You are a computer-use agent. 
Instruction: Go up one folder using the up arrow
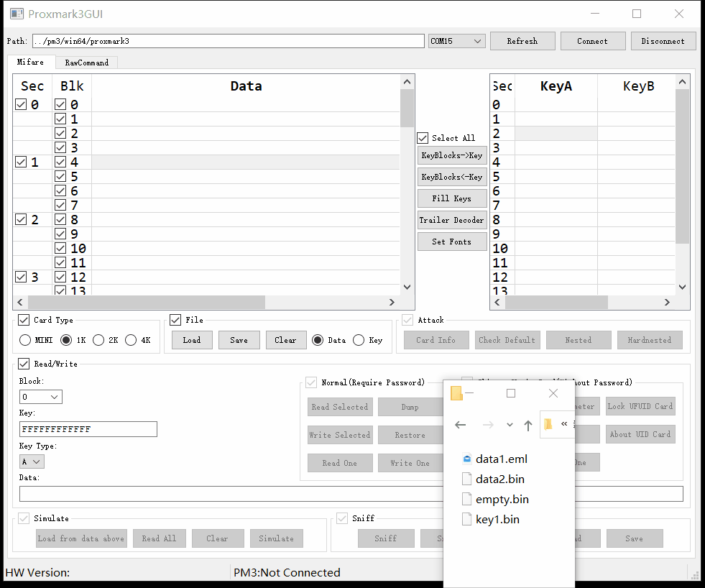[x=528, y=425]
